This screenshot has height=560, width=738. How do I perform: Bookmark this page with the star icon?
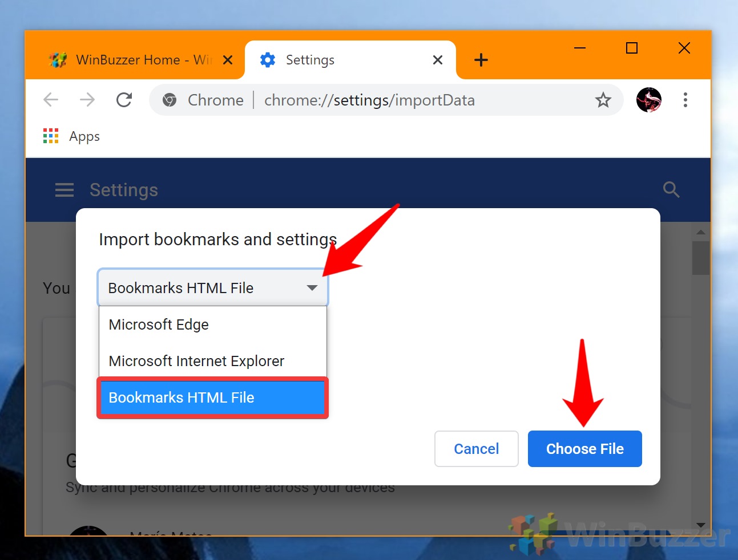(x=603, y=100)
